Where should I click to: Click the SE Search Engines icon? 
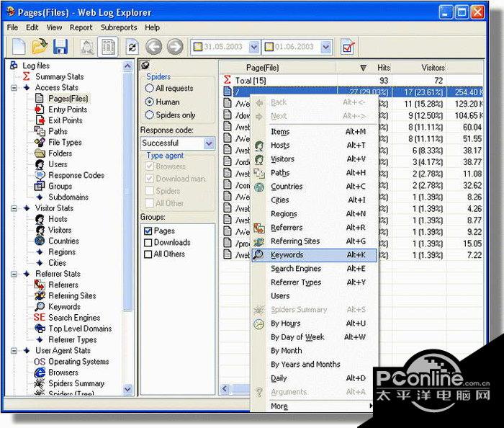(39, 317)
